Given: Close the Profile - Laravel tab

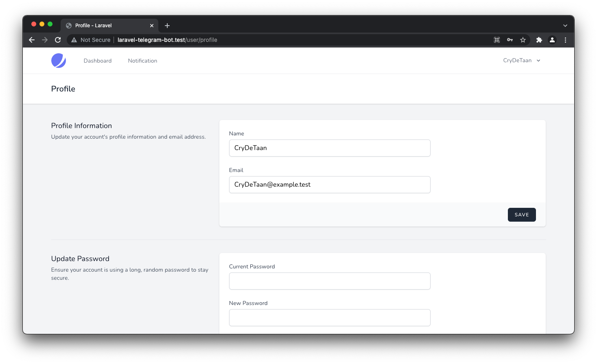Looking at the screenshot, I should pos(152,26).
